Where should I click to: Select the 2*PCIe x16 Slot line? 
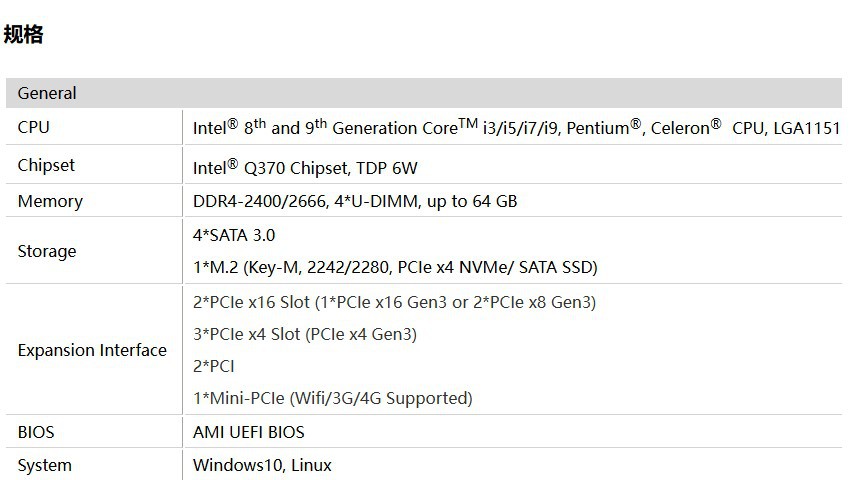[394, 302]
